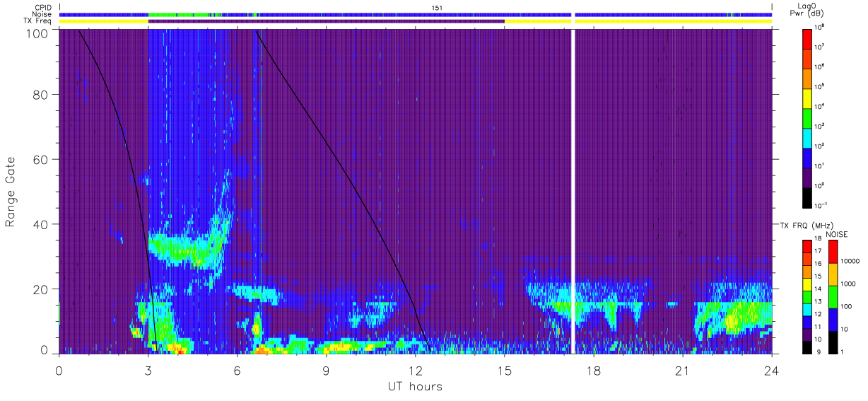Click the purple TX Freq bar segment near 9 UT

(327, 21)
